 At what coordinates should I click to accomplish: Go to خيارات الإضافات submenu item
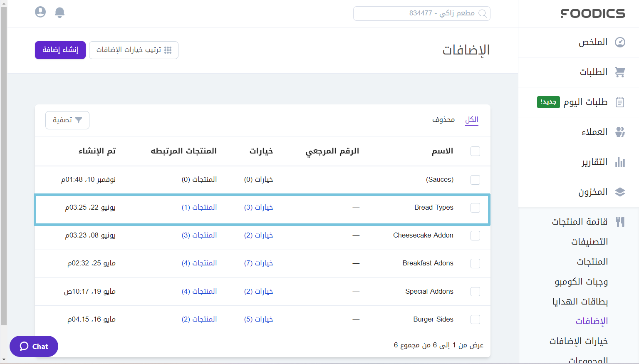click(x=579, y=341)
